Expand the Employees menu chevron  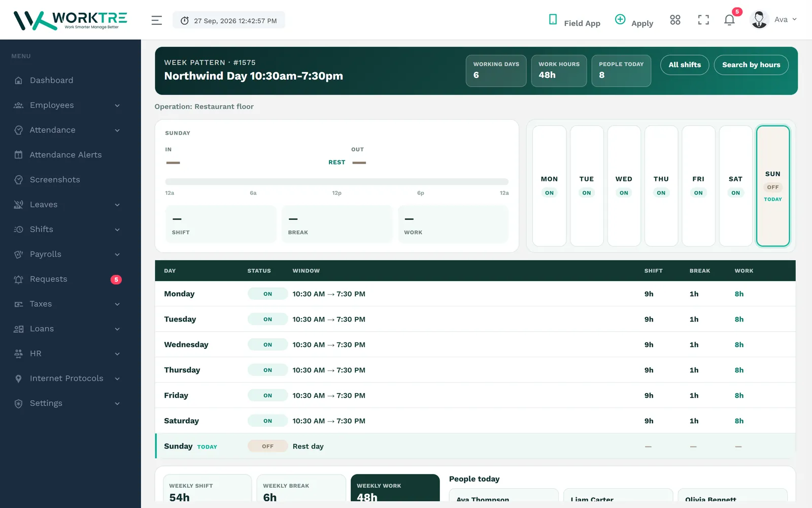click(117, 106)
